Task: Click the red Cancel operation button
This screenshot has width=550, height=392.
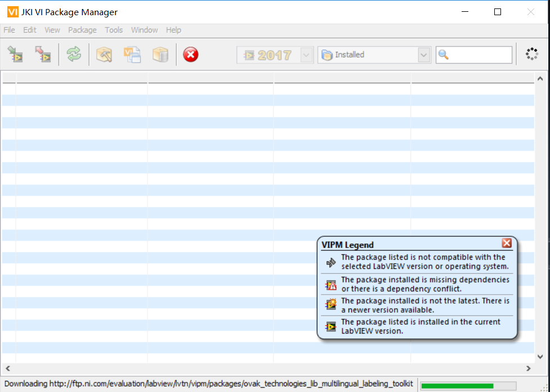Action: (191, 55)
